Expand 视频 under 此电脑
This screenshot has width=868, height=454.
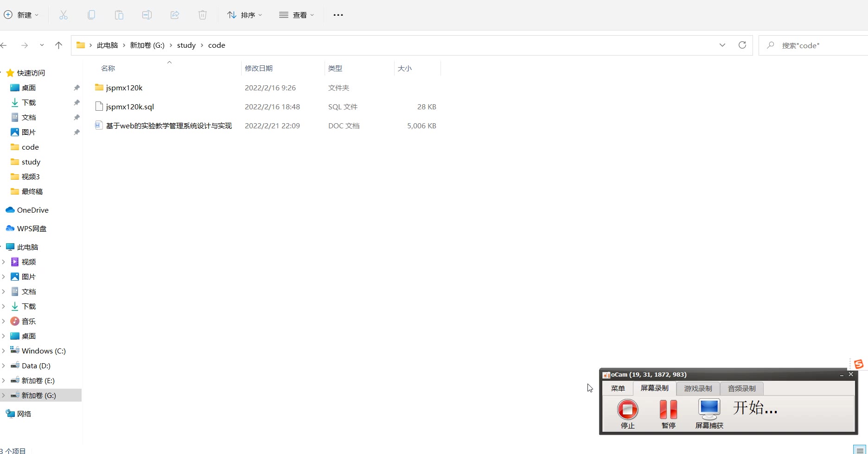coord(4,262)
